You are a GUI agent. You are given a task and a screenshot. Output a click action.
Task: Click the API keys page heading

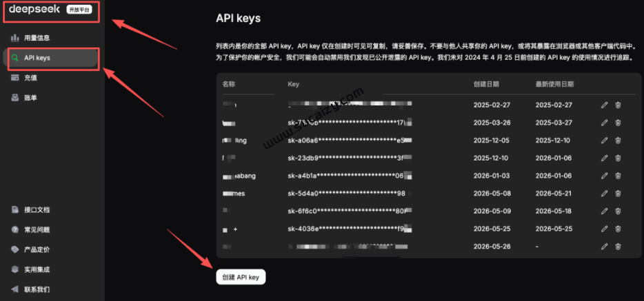pos(238,19)
